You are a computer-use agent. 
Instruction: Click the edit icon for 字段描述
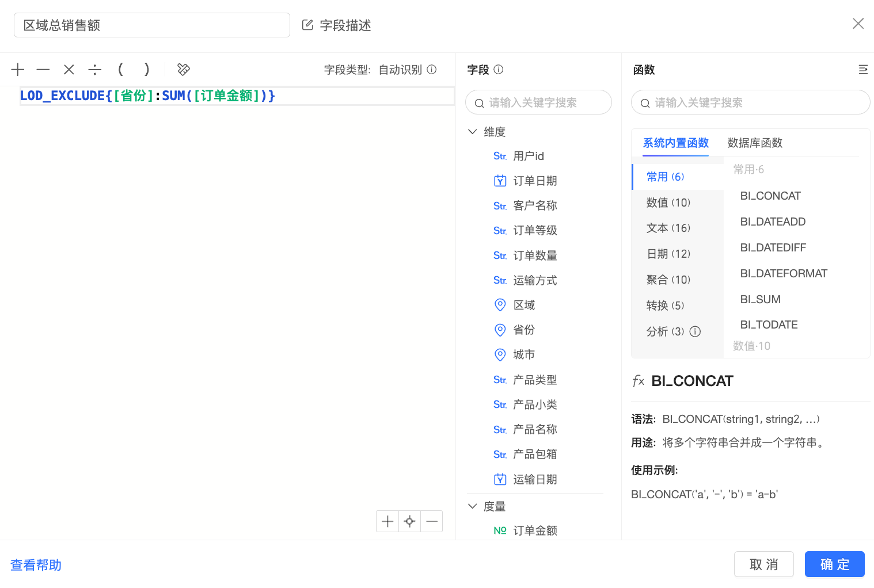(x=307, y=25)
